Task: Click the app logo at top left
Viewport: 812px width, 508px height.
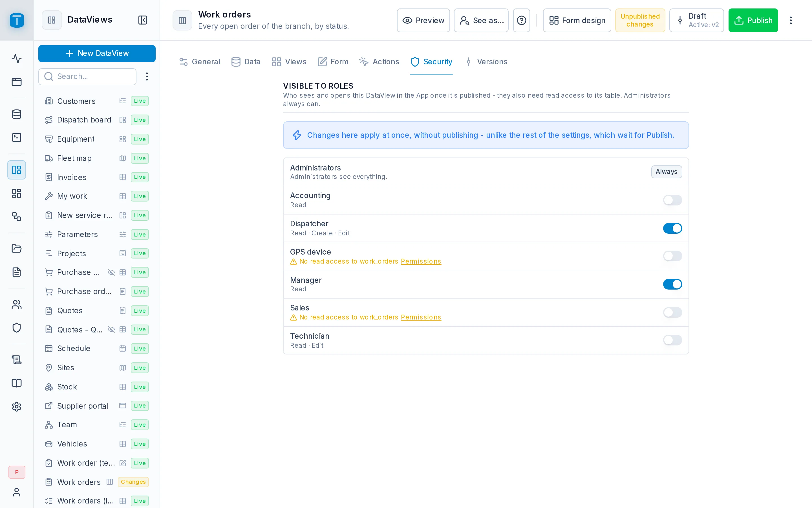Action: pyautogui.click(x=17, y=20)
